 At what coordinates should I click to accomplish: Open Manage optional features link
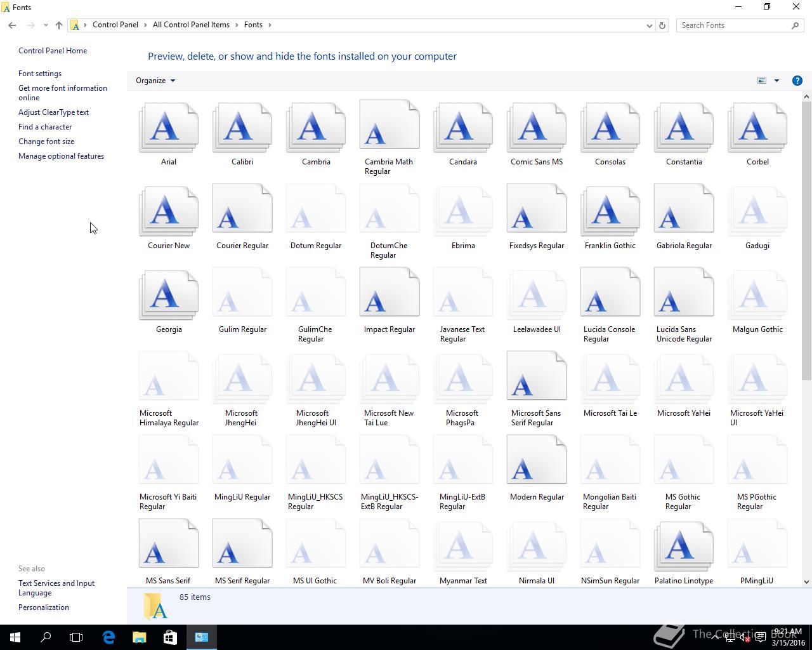pos(61,156)
